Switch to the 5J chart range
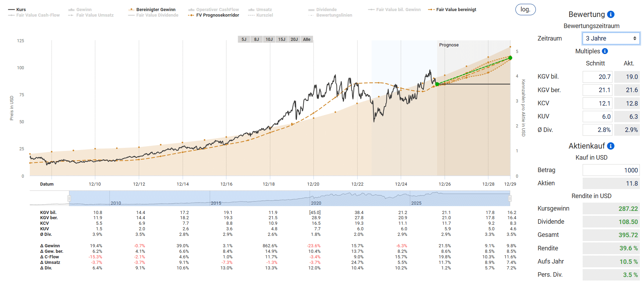This screenshot has width=644, height=285. click(x=244, y=39)
